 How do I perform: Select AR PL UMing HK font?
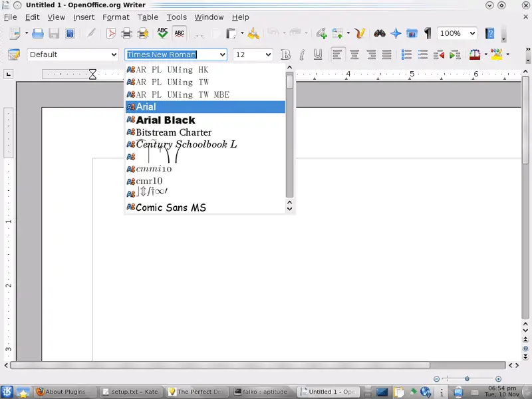[x=205, y=70]
